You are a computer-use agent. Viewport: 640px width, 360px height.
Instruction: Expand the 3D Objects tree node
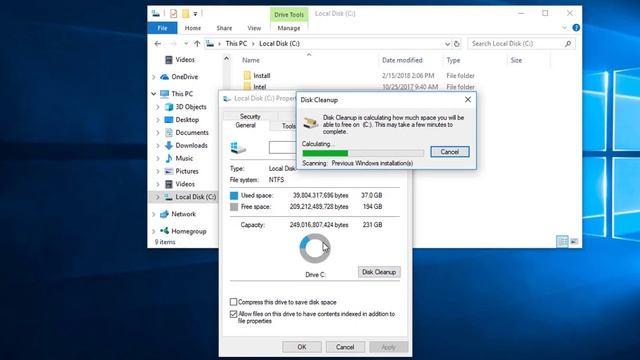tap(158, 107)
